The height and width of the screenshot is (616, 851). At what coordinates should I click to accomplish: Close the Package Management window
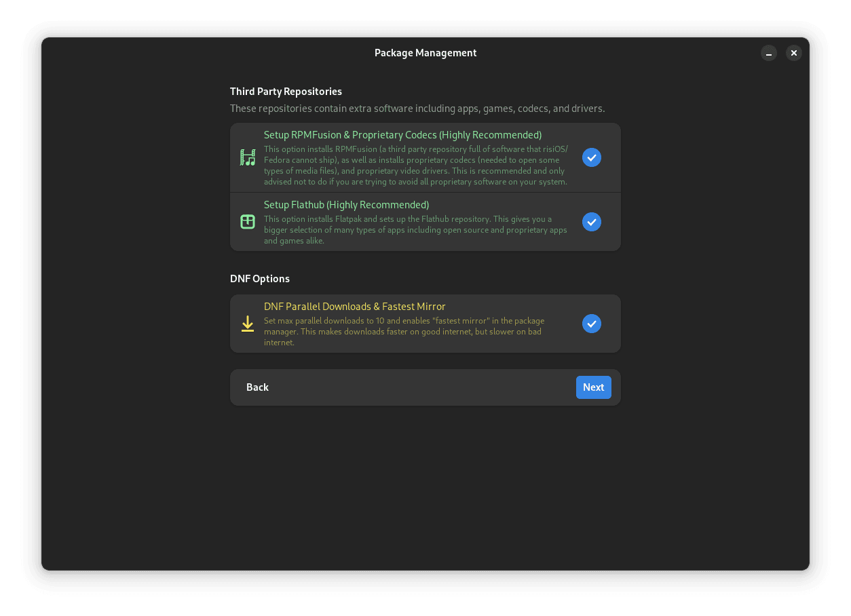tap(794, 53)
